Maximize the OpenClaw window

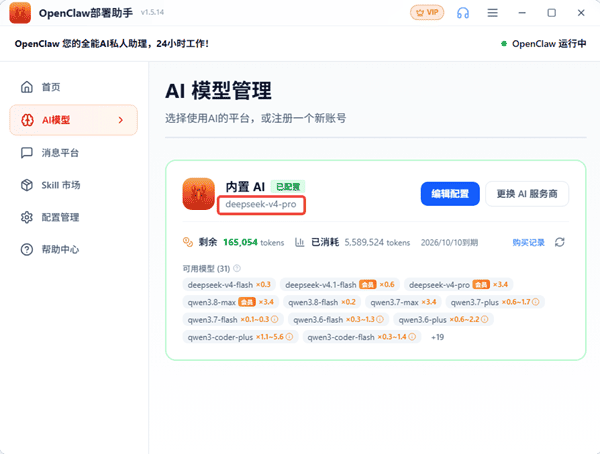click(551, 13)
